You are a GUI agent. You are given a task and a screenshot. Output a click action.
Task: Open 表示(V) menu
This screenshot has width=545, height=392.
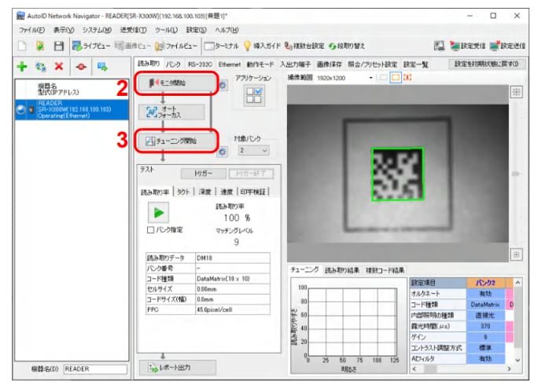64,30
